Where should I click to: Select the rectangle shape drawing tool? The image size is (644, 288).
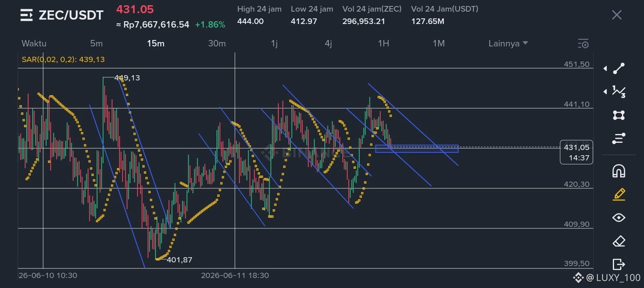[x=619, y=115]
